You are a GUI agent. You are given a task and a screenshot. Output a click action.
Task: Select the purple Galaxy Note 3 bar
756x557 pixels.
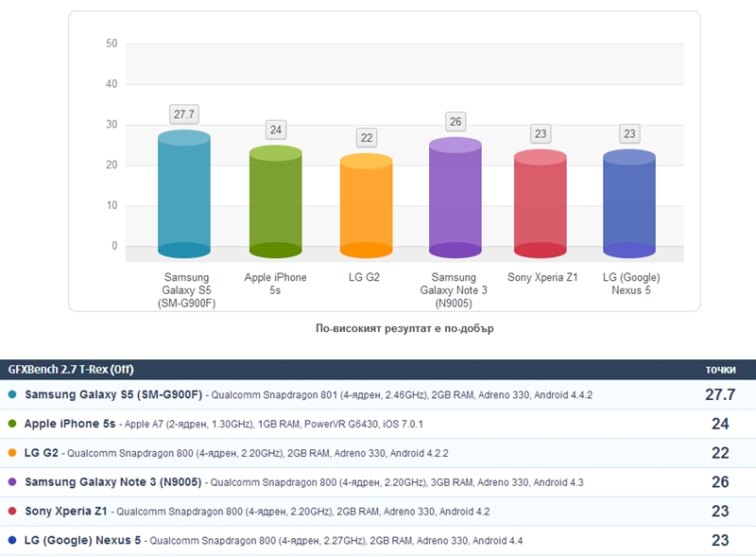(455, 198)
